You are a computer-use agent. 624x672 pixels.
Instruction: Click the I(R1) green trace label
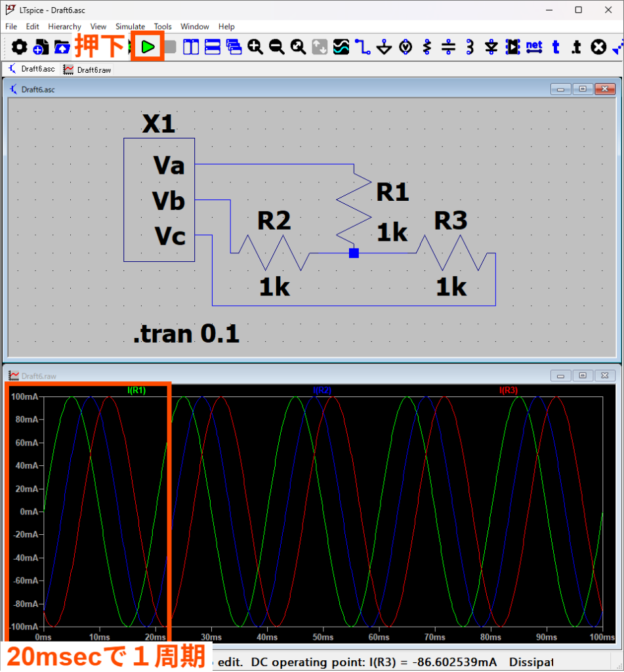[136, 390]
